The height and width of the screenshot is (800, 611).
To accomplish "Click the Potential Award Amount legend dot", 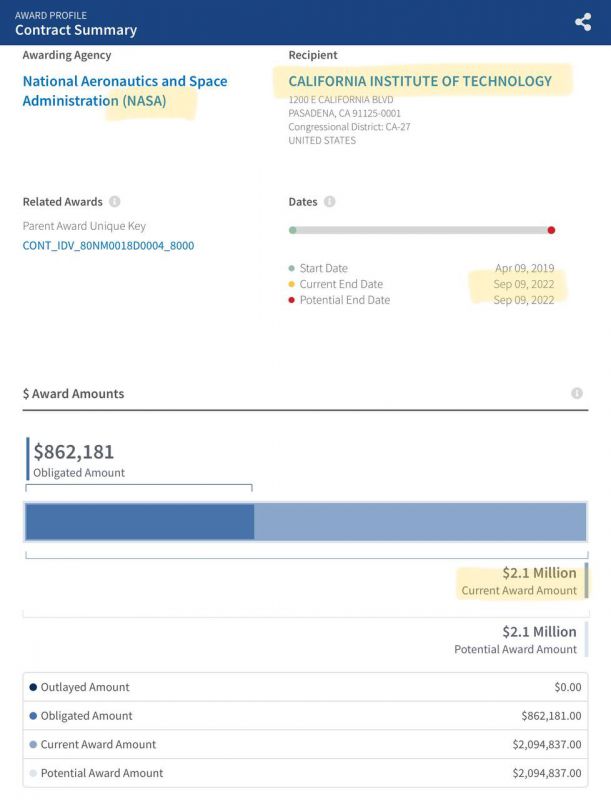I will click(x=33, y=773).
